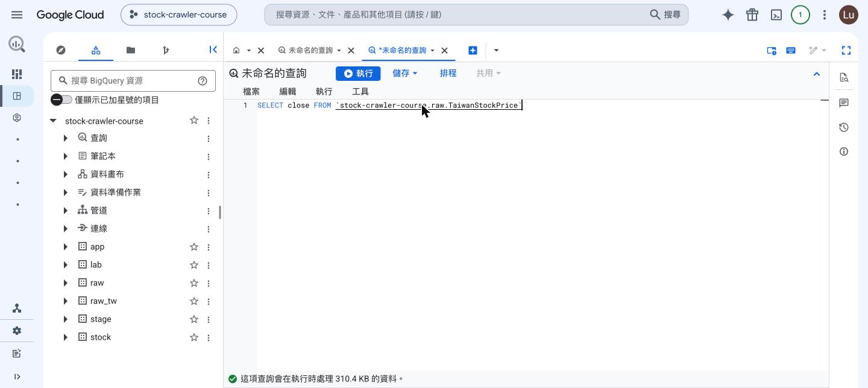This screenshot has width=868, height=388.
Task: Open the gift free trial icon
Action: pyautogui.click(x=752, y=15)
